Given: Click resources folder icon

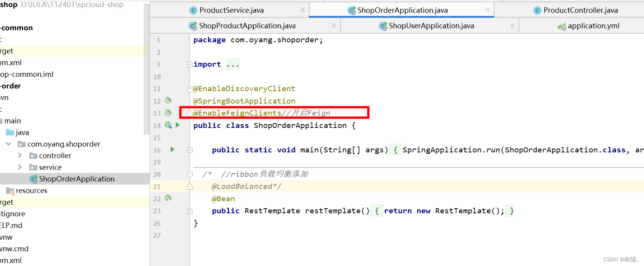Looking at the screenshot, I should (x=10, y=191).
